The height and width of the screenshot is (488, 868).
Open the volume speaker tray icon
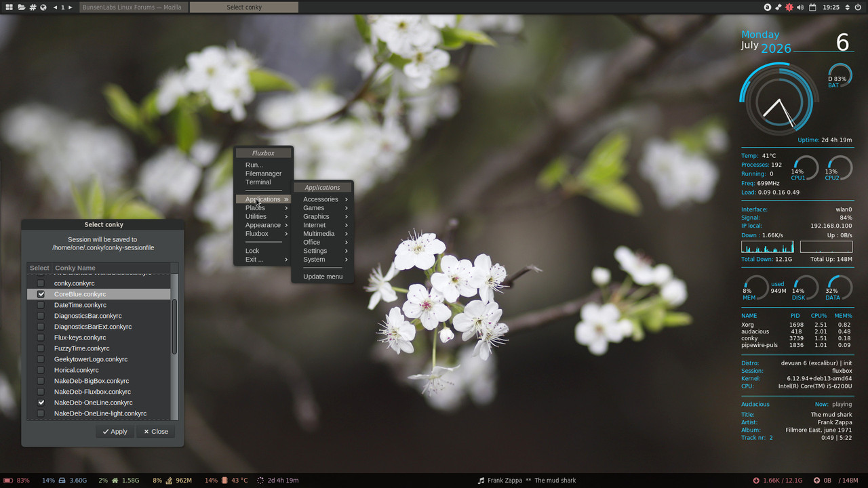click(x=800, y=7)
